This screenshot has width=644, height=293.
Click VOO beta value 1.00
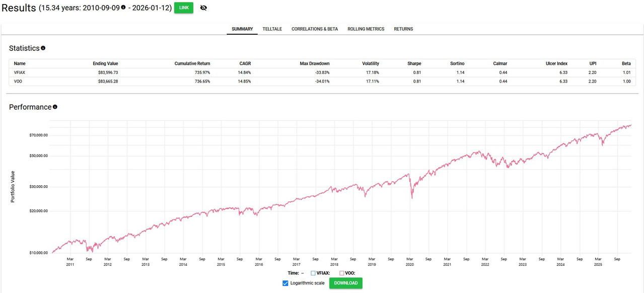(x=626, y=81)
